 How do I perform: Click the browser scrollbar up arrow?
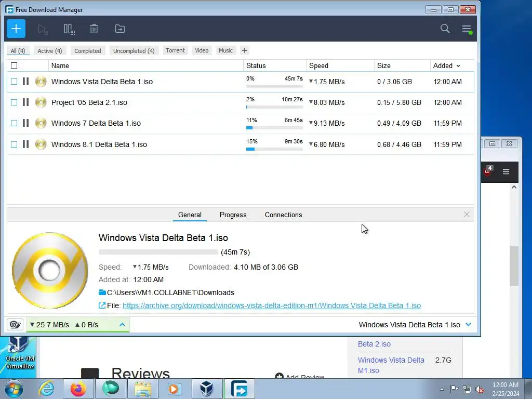(x=514, y=187)
